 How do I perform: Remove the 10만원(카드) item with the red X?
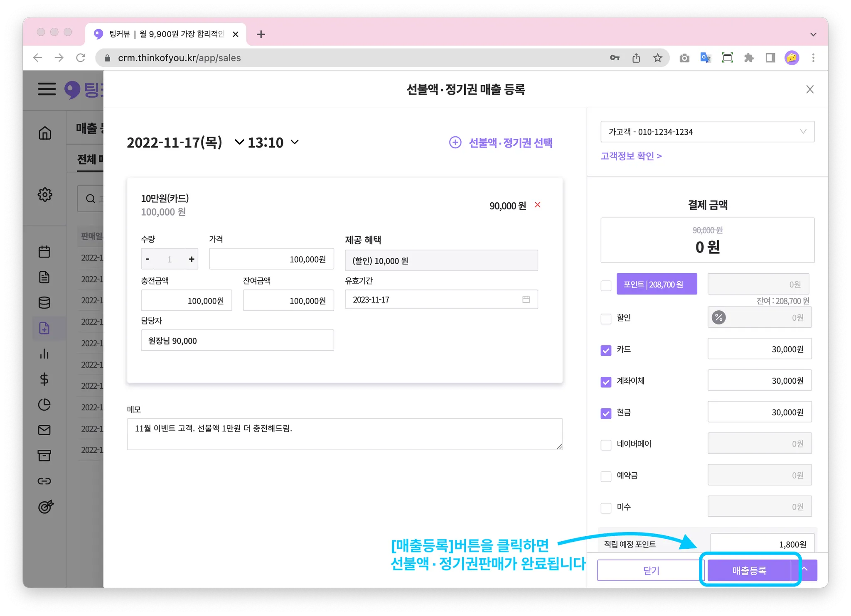pyautogui.click(x=537, y=205)
